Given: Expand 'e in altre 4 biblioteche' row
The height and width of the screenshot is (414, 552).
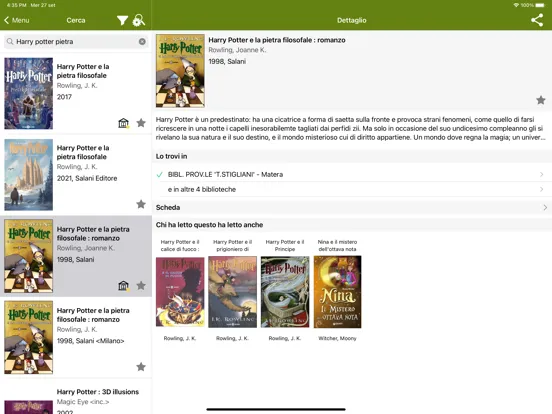Looking at the screenshot, I should point(352,189).
